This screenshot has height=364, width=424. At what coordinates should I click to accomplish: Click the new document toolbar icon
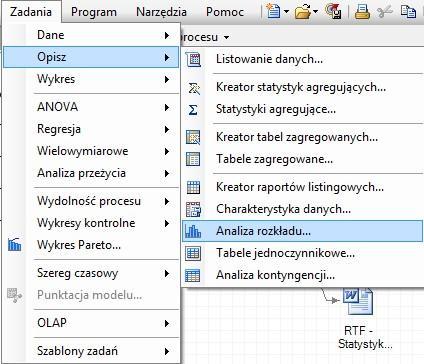point(273,12)
